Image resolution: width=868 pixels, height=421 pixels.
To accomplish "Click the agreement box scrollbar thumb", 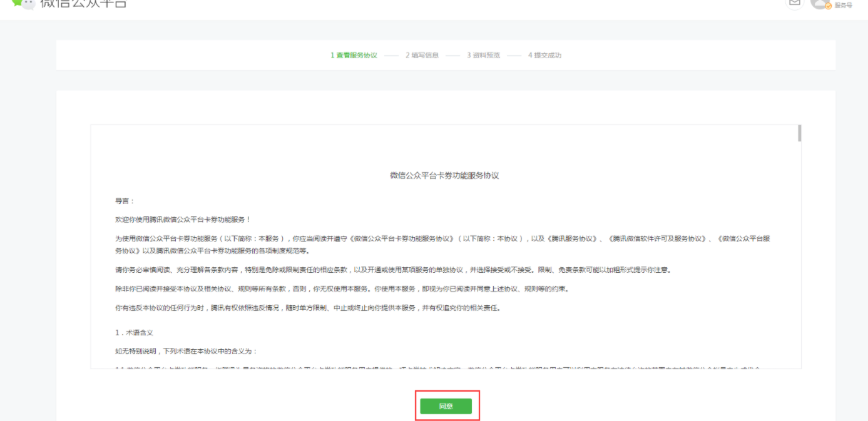I will click(x=799, y=133).
